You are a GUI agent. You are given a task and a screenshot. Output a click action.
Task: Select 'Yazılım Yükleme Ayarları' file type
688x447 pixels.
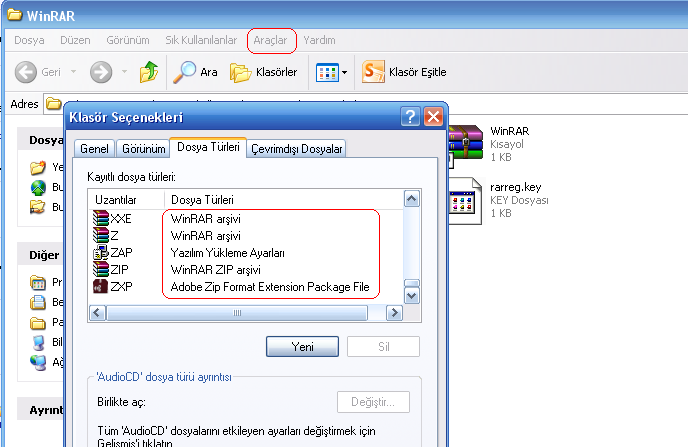click(x=227, y=253)
